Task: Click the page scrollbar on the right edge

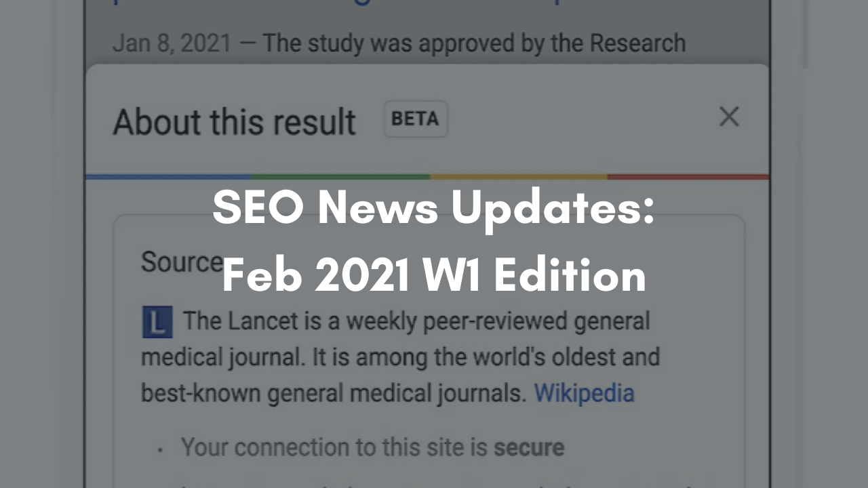Action: (805, 34)
